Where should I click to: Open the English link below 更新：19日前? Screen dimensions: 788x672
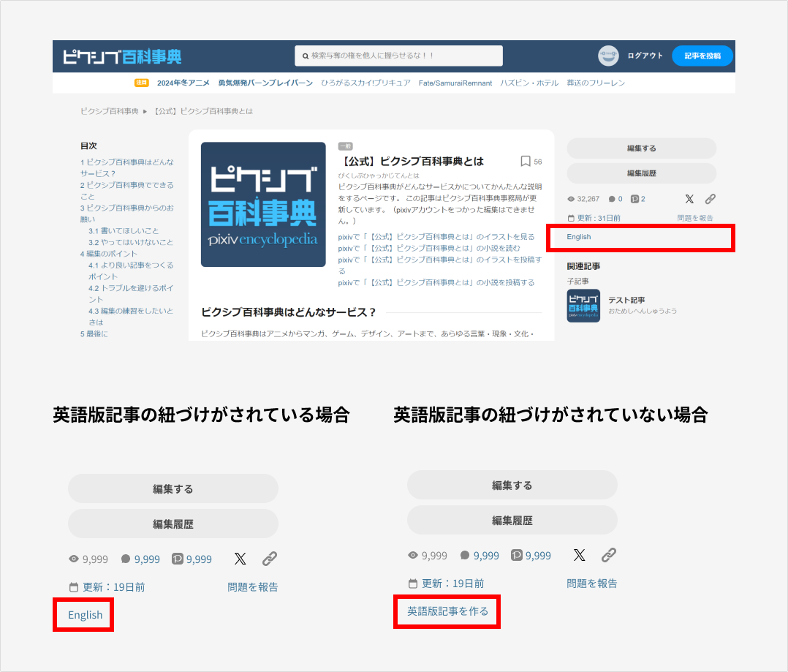coord(86,615)
